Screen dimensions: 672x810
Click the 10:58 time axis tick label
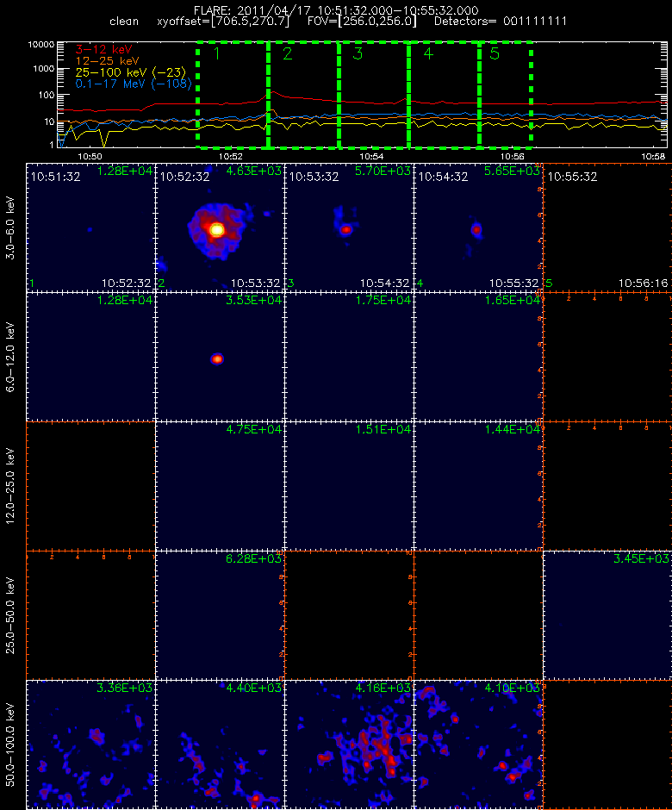tap(653, 157)
